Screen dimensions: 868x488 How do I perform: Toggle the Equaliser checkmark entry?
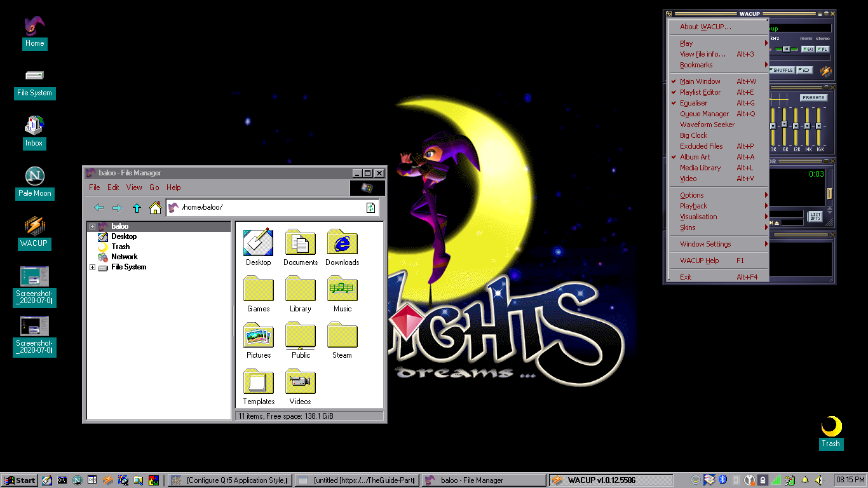[x=719, y=103]
